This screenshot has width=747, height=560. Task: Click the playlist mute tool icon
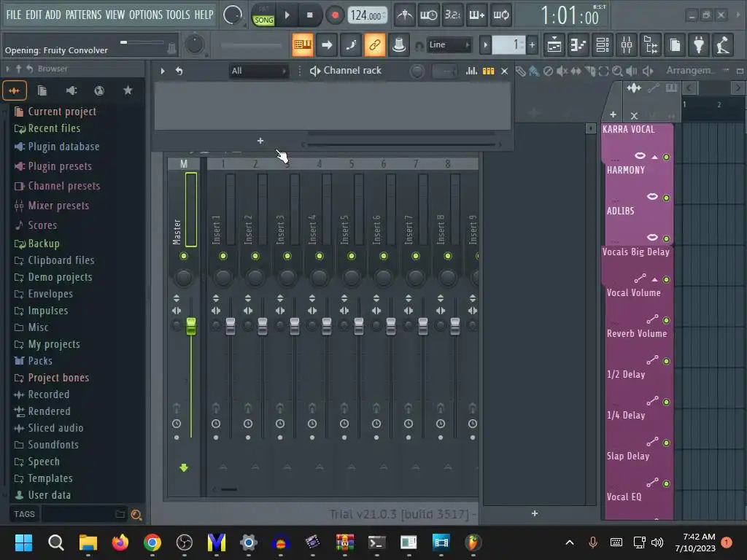point(562,71)
